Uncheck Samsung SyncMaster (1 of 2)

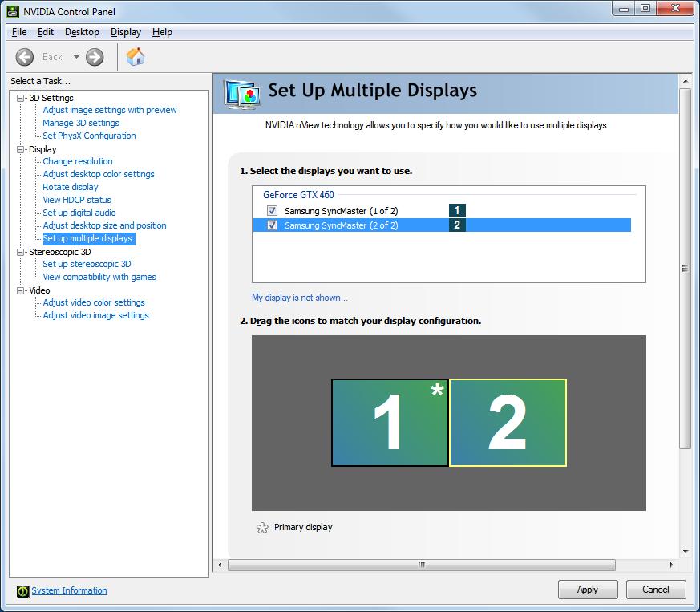[272, 210]
